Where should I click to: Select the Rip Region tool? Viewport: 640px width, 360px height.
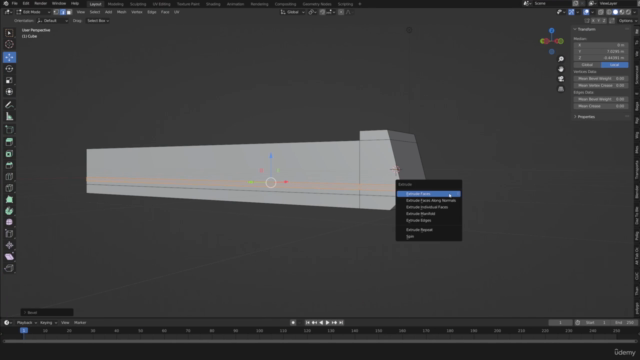tap(9, 268)
